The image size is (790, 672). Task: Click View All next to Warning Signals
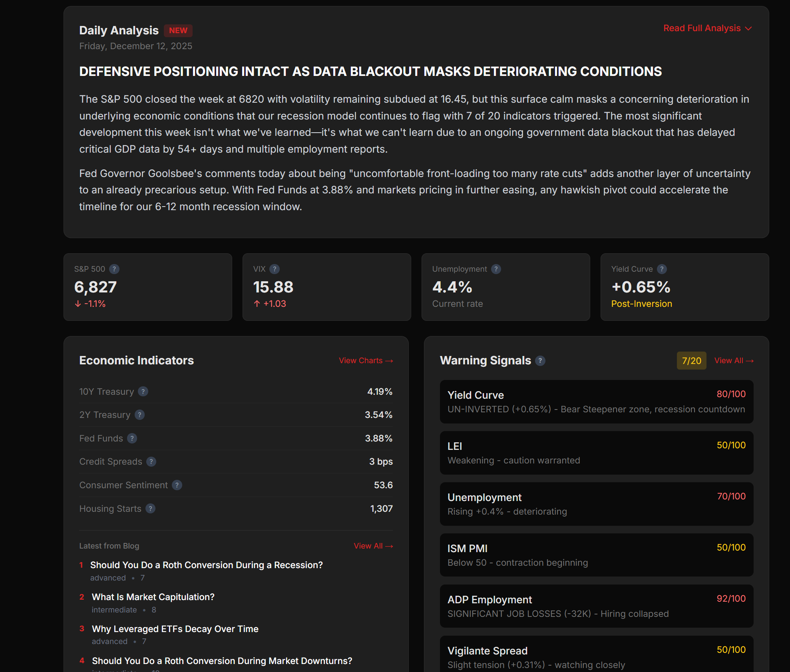[734, 361]
